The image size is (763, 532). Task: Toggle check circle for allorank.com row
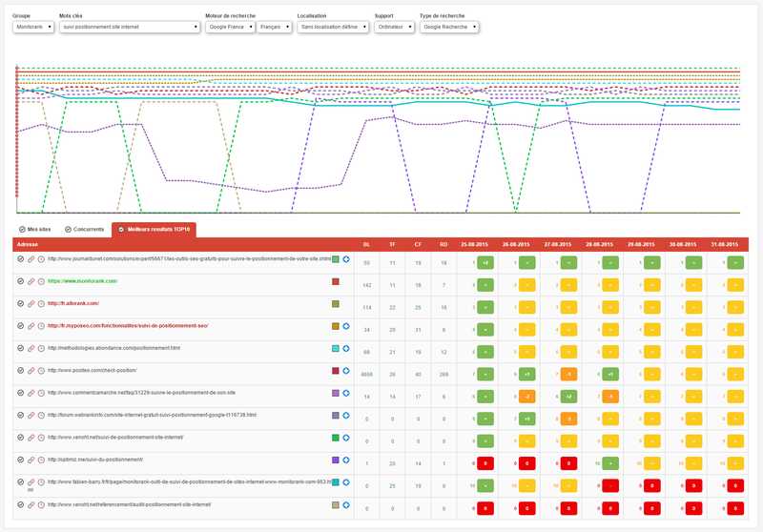pos(20,304)
